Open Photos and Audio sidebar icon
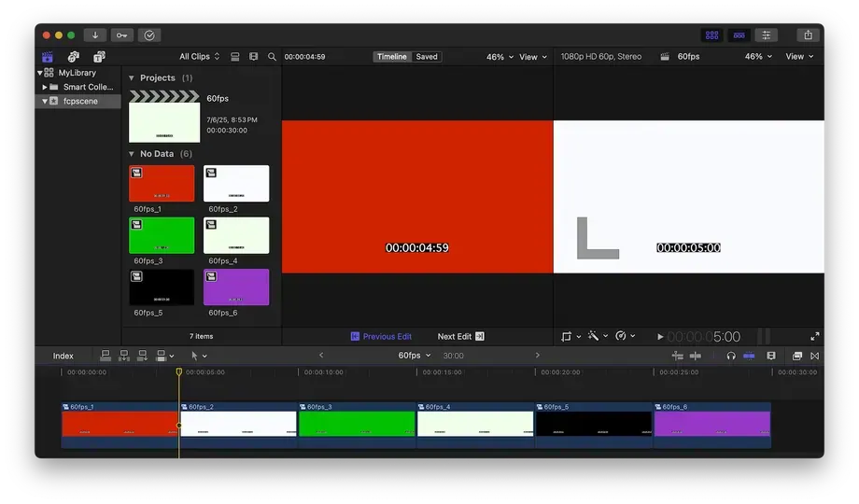 74,56
